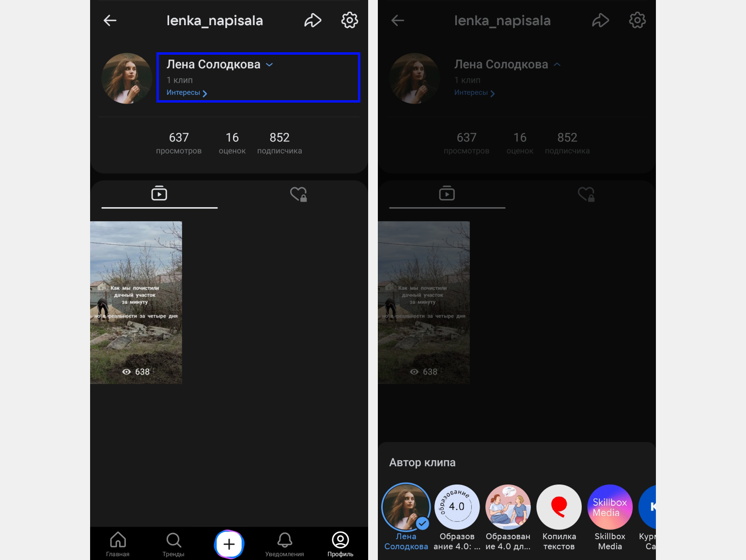Select Профиль in the bottom navigation
This screenshot has width=746, height=560.
click(x=341, y=544)
